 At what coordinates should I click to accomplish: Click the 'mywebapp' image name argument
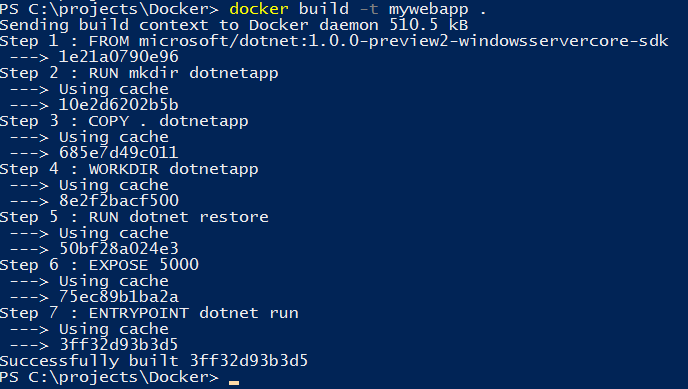coord(428,10)
